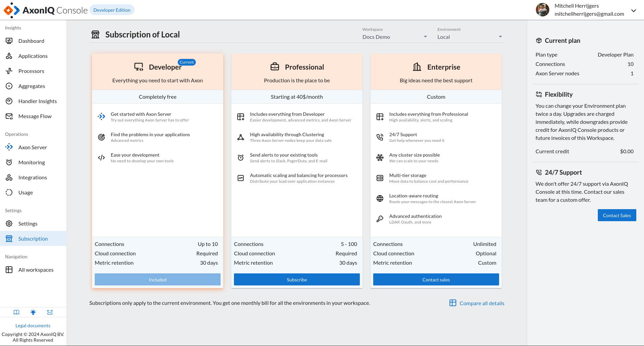This screenshot has width=644, height=346.
Task: Click the Aggregates circle icon
Action: pyautogui.click(x=9, y=86)
